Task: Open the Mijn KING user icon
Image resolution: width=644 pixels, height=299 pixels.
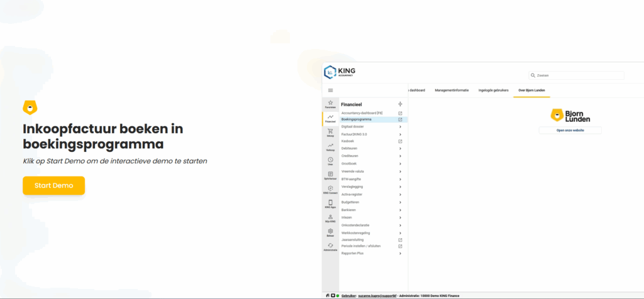Action: [x=330, y=219]
